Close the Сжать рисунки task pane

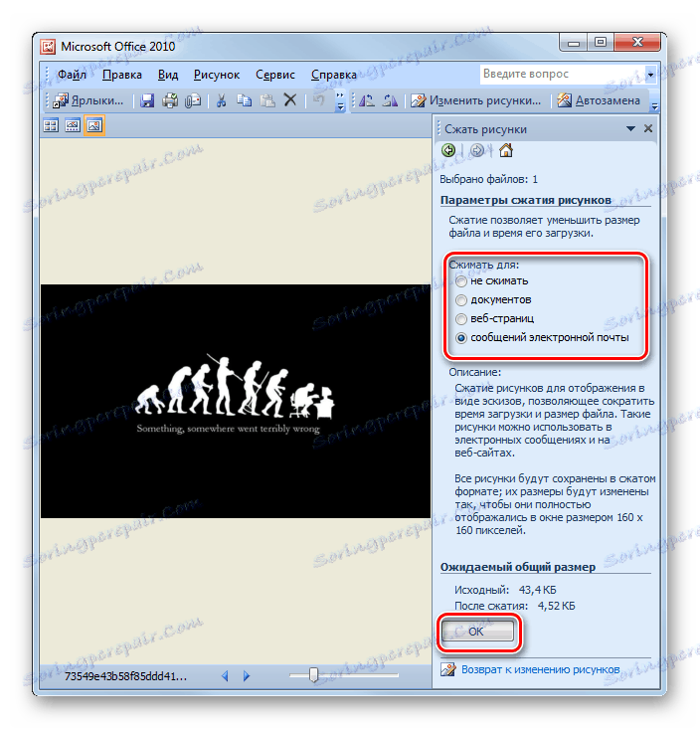[x=648, y=128]
